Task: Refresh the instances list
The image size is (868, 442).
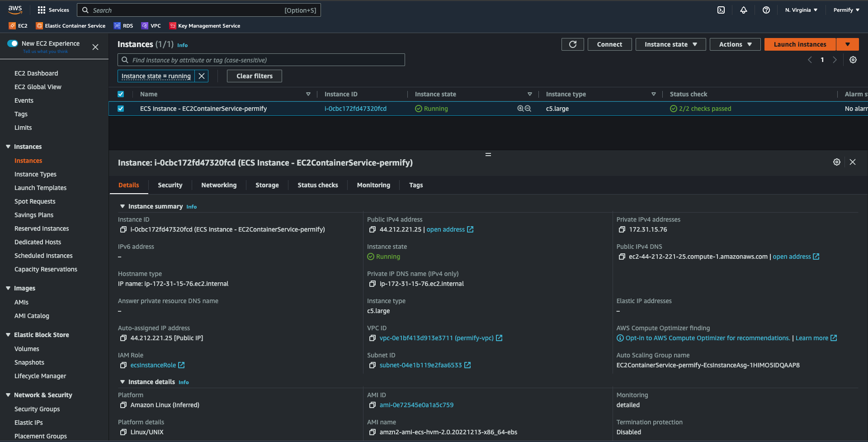Action: (573, 44)
